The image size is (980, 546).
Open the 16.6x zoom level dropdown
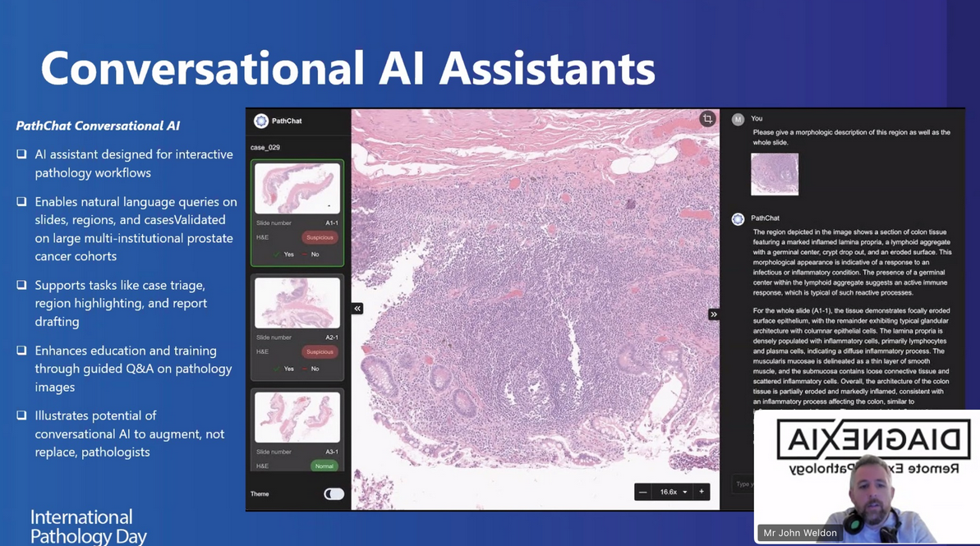click(x=674, y=492)
